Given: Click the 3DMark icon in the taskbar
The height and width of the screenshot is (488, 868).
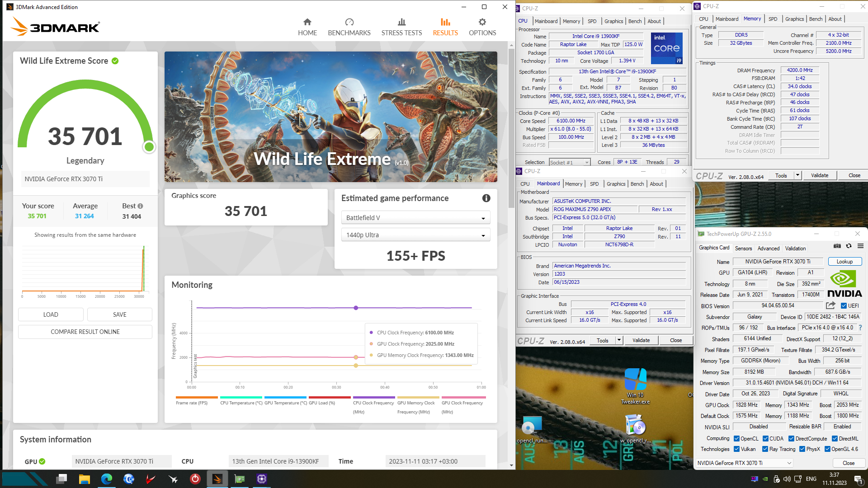Looking at the screenshot, I should tap(217, 479).
